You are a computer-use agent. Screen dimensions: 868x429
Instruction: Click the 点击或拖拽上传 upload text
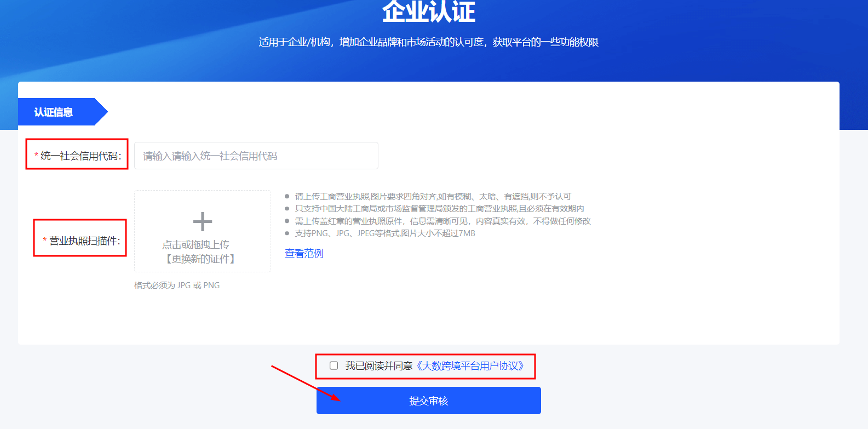point(196,244)
